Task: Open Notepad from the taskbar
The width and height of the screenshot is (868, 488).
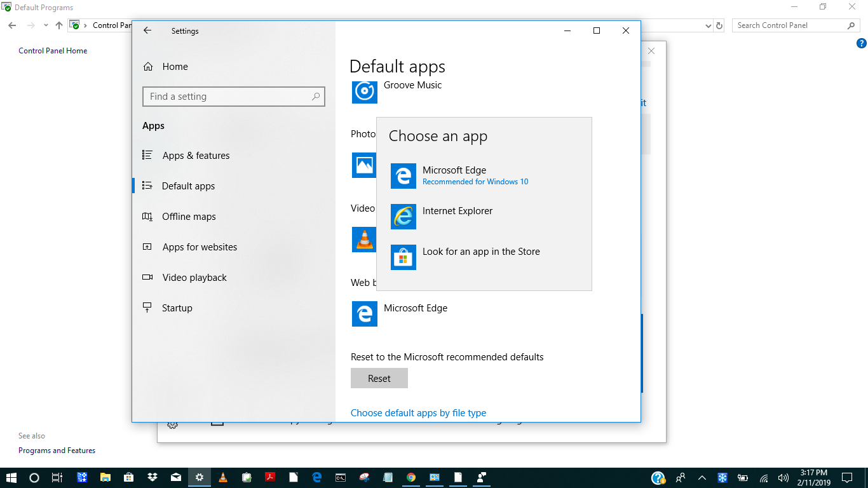Action: coord(388,477)
